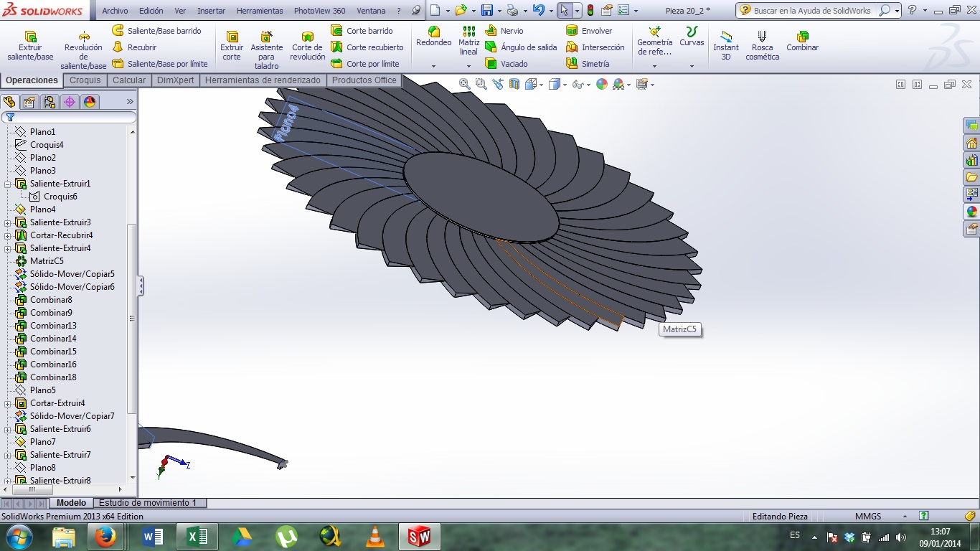Click the feature tree filter field
This screenshot has height=551, width=980.
click(69, 117)
